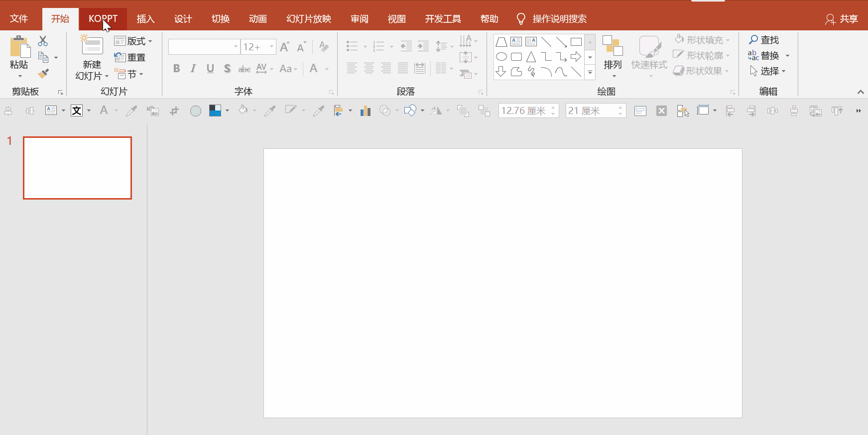Click the decrease indent icon
This screenshot has height=435, width=868.
click(406, 47)
